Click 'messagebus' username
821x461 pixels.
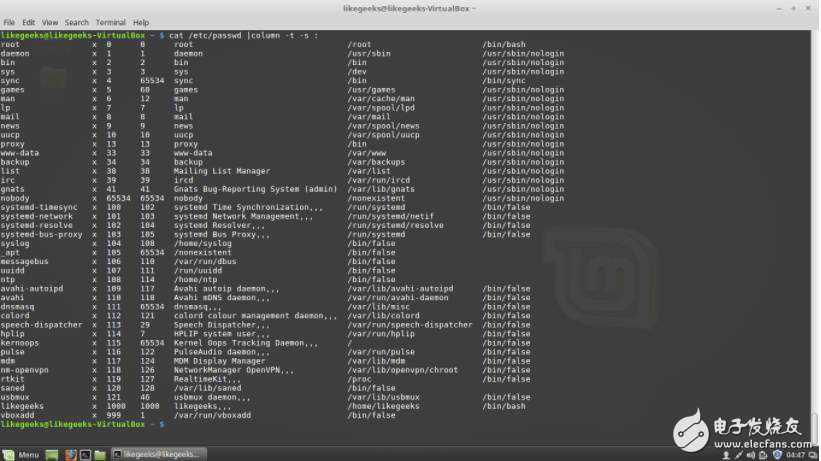[x=25, y=261]
